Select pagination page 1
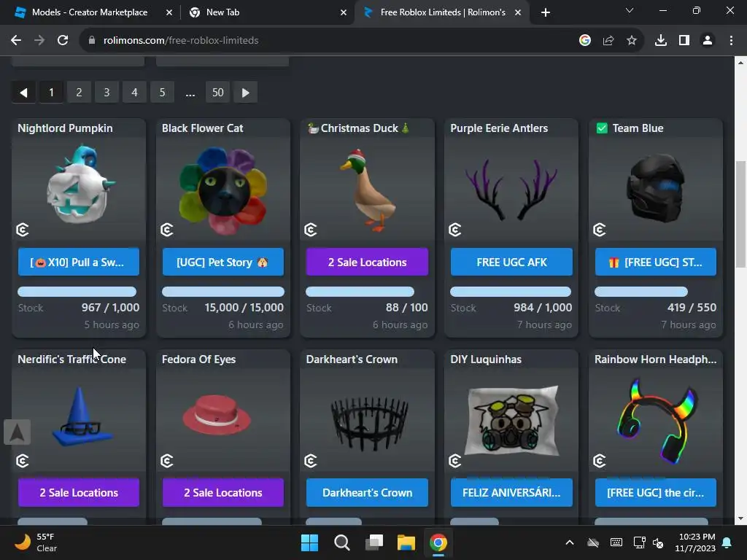Image resolution: width=747 pixels, height=560 pixels. pos(52,93)
